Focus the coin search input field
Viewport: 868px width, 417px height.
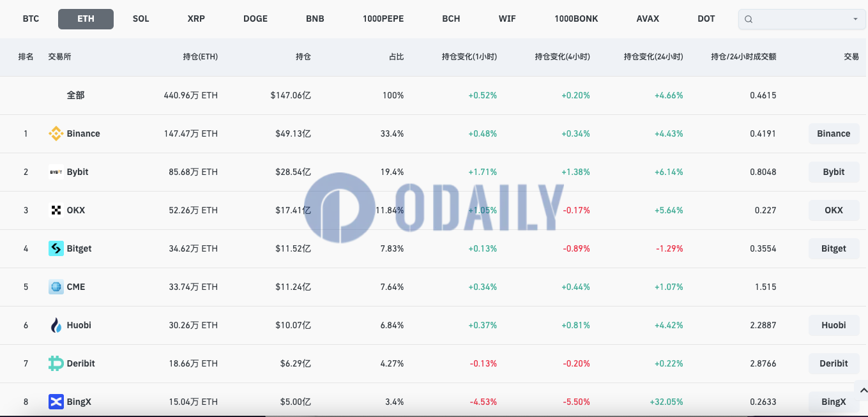click(x=802, y=19)
